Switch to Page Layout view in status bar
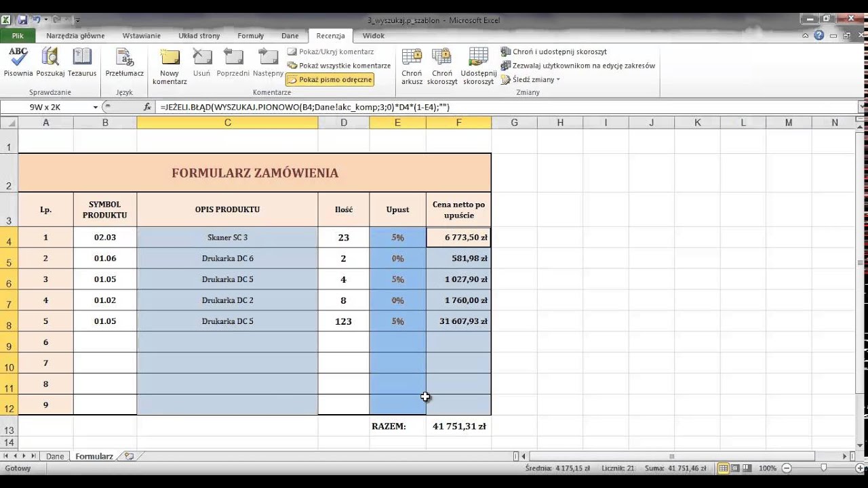The image size is (868, 488). pyautogui.click(x=735, y=468)
